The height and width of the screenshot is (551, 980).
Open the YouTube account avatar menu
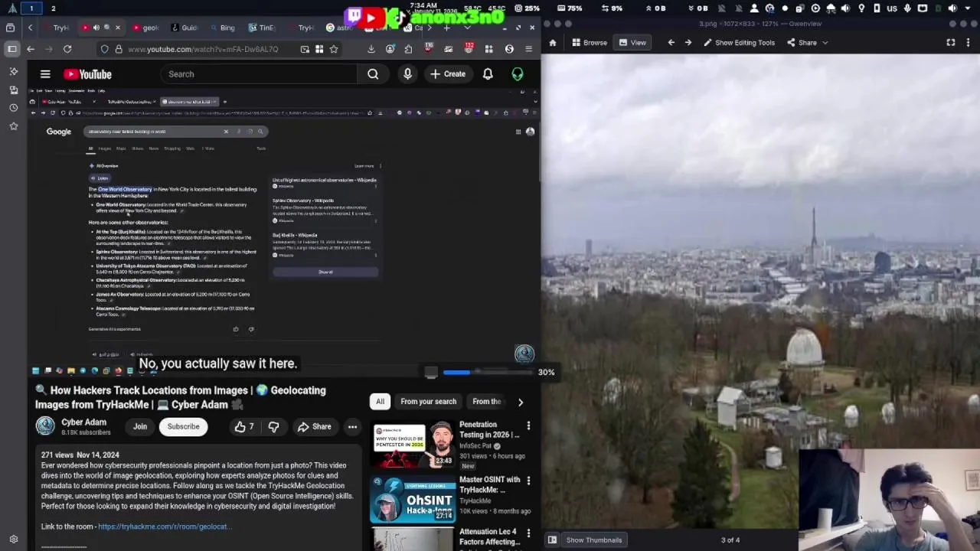518,74
